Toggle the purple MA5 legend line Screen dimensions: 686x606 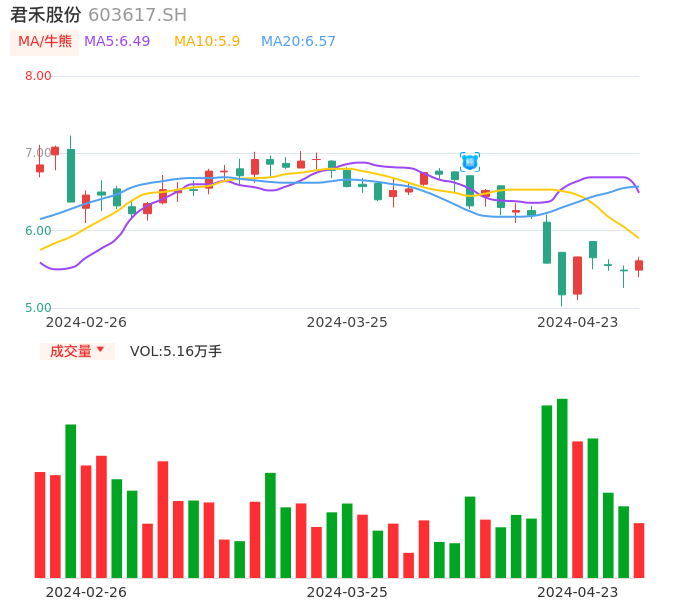tap(117, 42)
